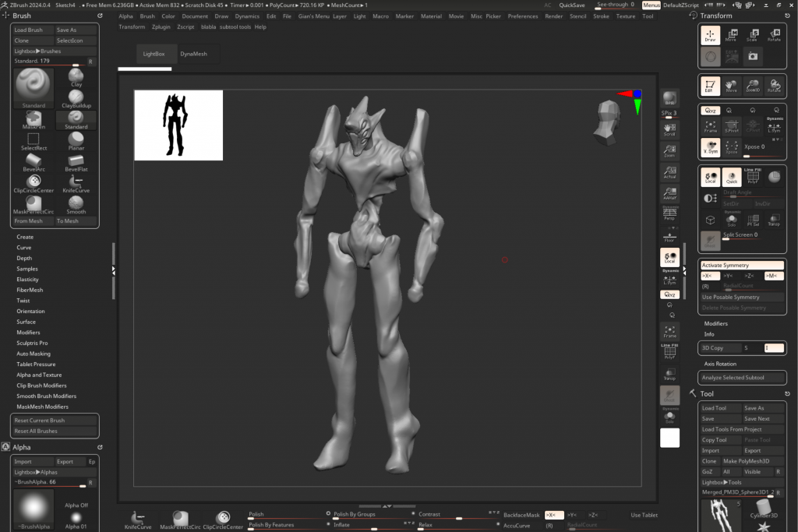Click the Pt Sel icon
This screenshot has height=532, width=798.
pos(753,220)
